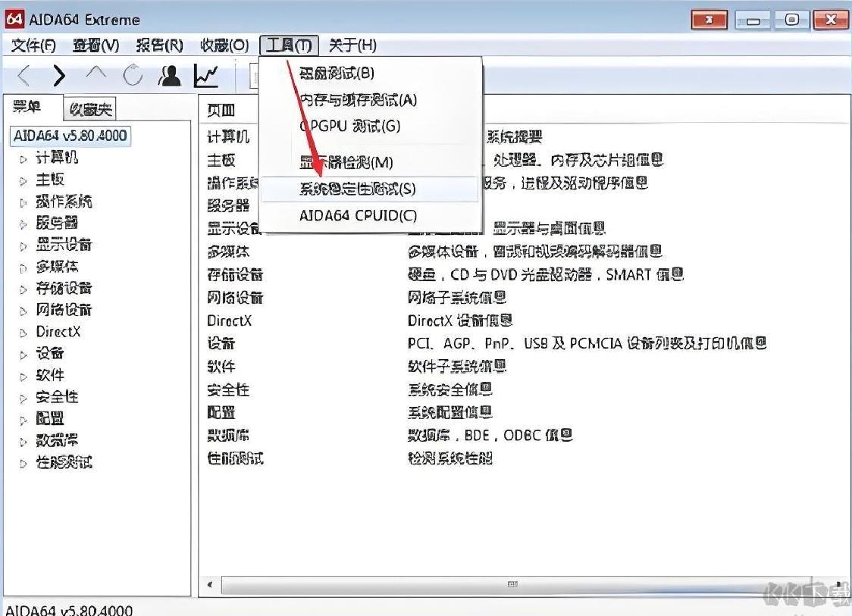The height and width of the screenshot is (616, 852).
Task: Expand the 网络设备 tree node
Action: (x=23, y=311)
